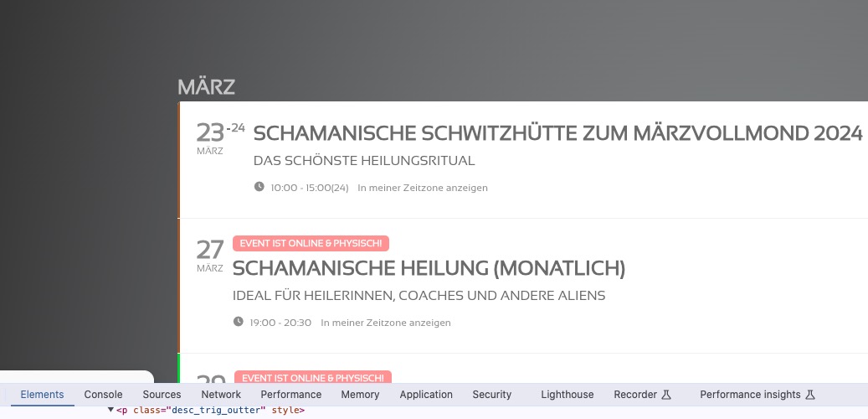Expand the desc_trig_outter paragraph node

coord(110,410)
